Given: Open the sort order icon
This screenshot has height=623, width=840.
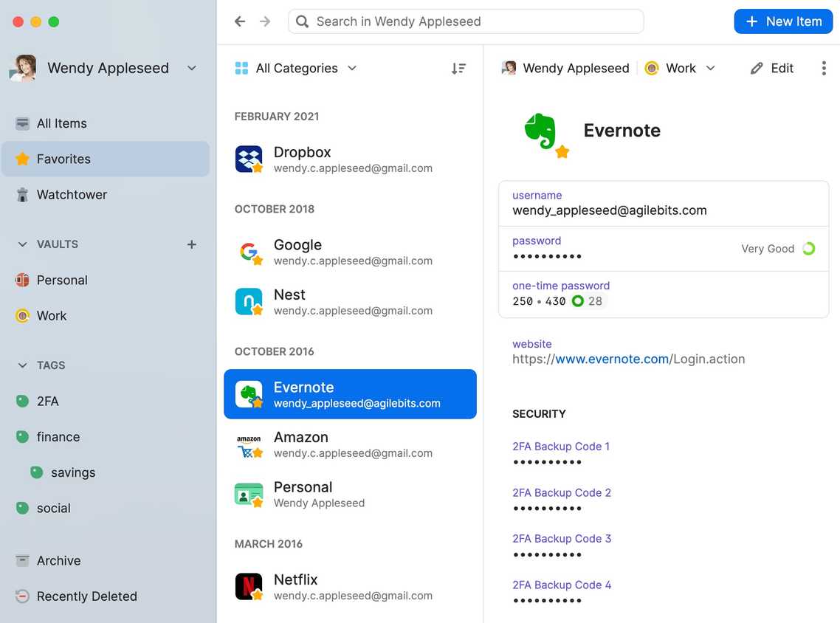Looking at the screenshot, I should tap(458, 69).
